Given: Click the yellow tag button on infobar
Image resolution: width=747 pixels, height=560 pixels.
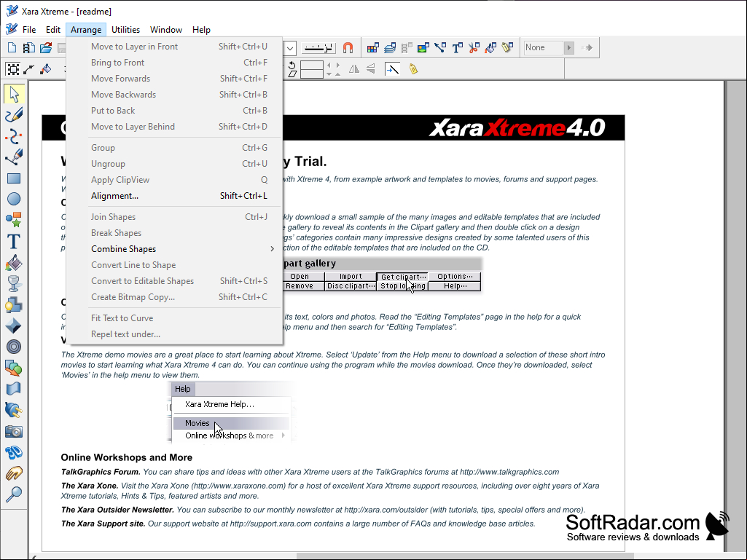Looking at the screenshot, I should click(413, 69).
